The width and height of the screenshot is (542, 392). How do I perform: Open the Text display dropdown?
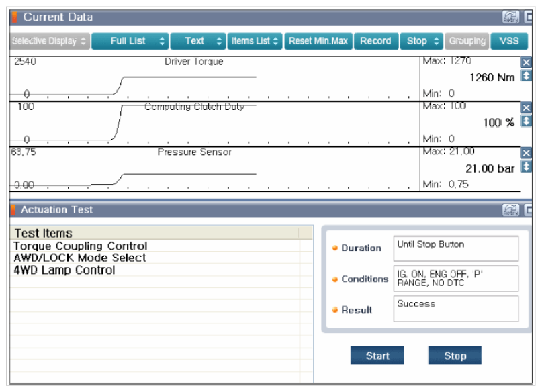[x=198, y=41]
